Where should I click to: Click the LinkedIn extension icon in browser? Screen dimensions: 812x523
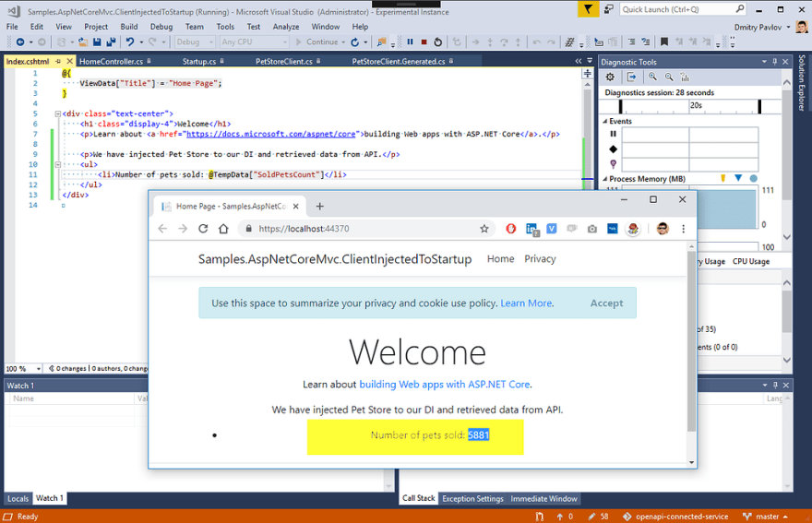pos(531,229)
